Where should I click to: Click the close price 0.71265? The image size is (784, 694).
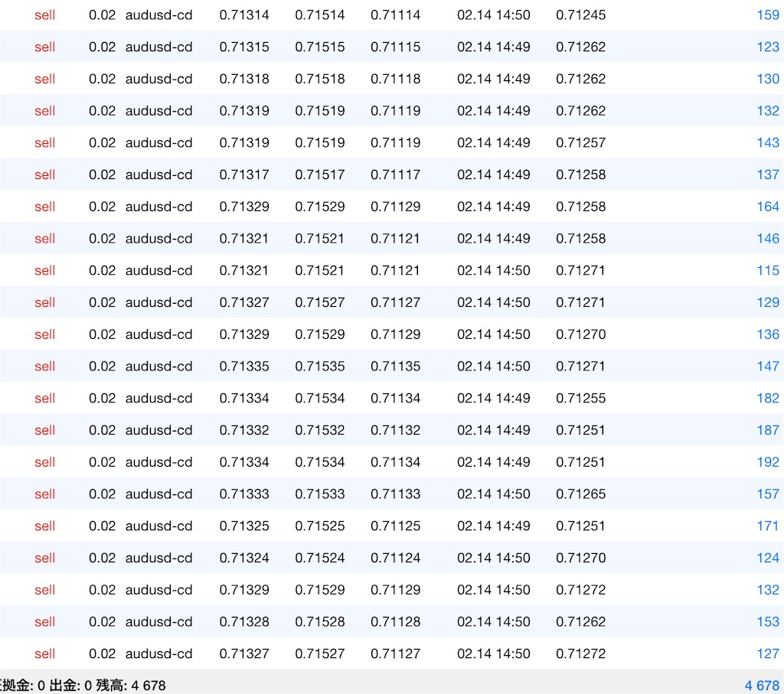coord(581,494)
